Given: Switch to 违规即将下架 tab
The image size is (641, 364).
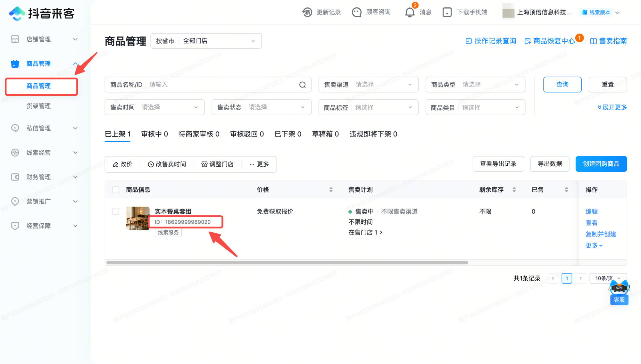Looking at the screenshot, I should [373, 134].
